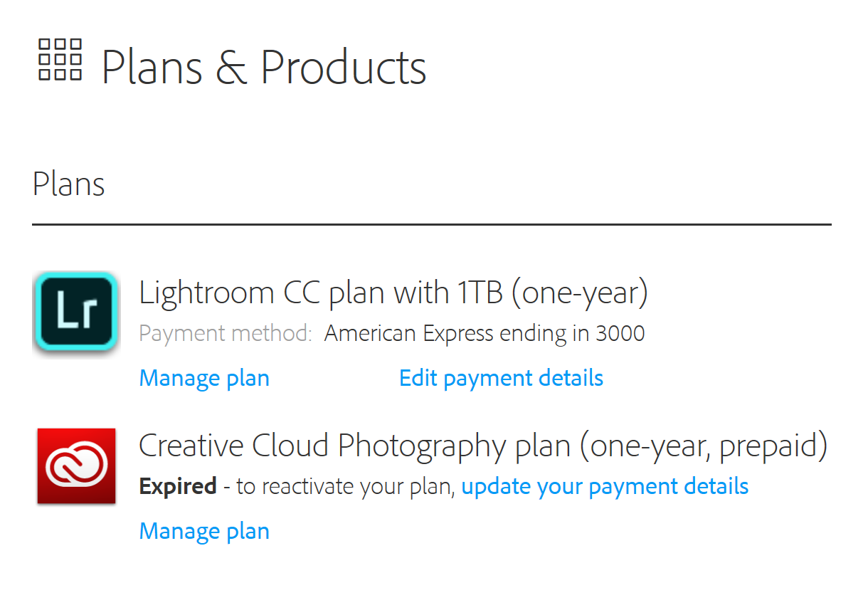Open Manage plan for the Photography plan
Viewport: 868px width, 615px height.
[x=204, y=531]
